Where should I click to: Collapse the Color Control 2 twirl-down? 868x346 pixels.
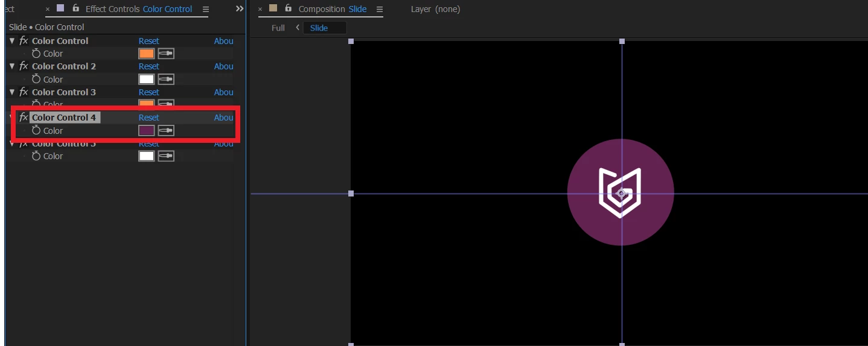(12, 66)
